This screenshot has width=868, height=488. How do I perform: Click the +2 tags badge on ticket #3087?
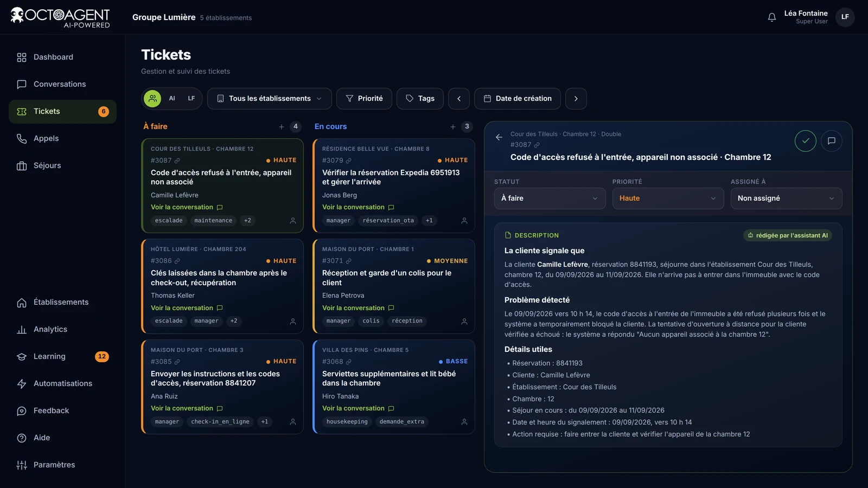pyautogui.click(x=247, y=221)
